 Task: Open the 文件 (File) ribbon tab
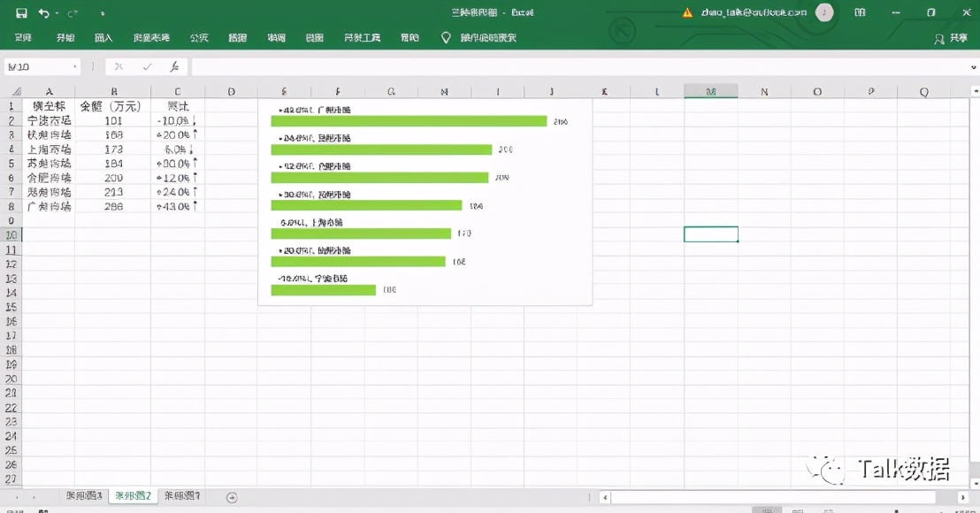tap(23, 38)
